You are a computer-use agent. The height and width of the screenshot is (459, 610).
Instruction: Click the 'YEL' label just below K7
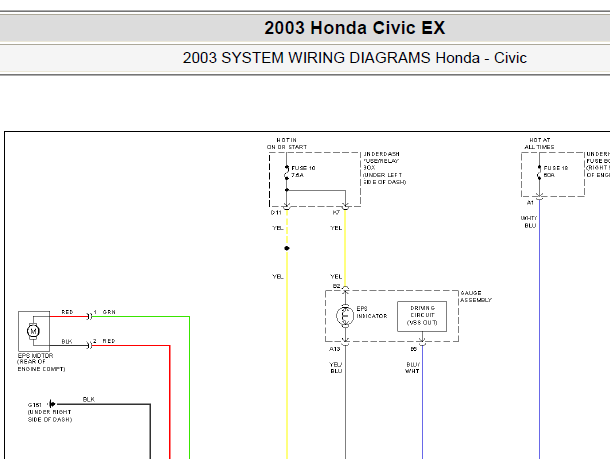tap(336, 228)
